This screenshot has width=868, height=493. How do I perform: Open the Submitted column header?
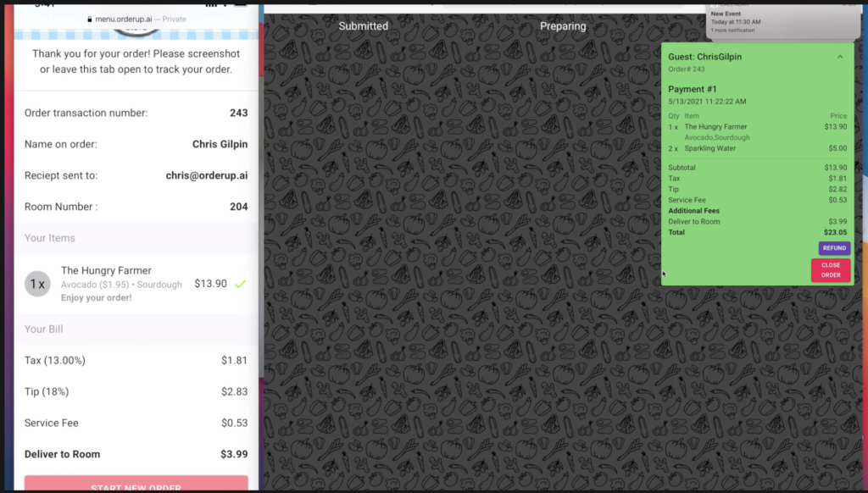tap(363, 26)
